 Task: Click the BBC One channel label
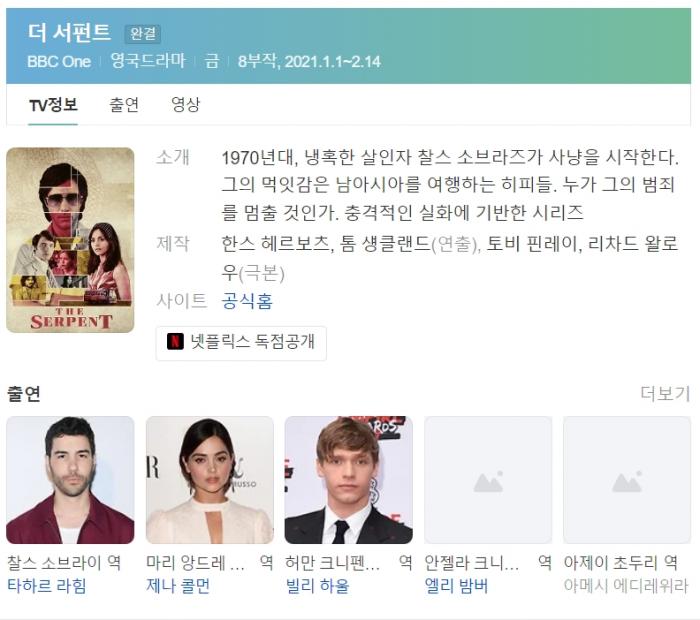[59, 61]
